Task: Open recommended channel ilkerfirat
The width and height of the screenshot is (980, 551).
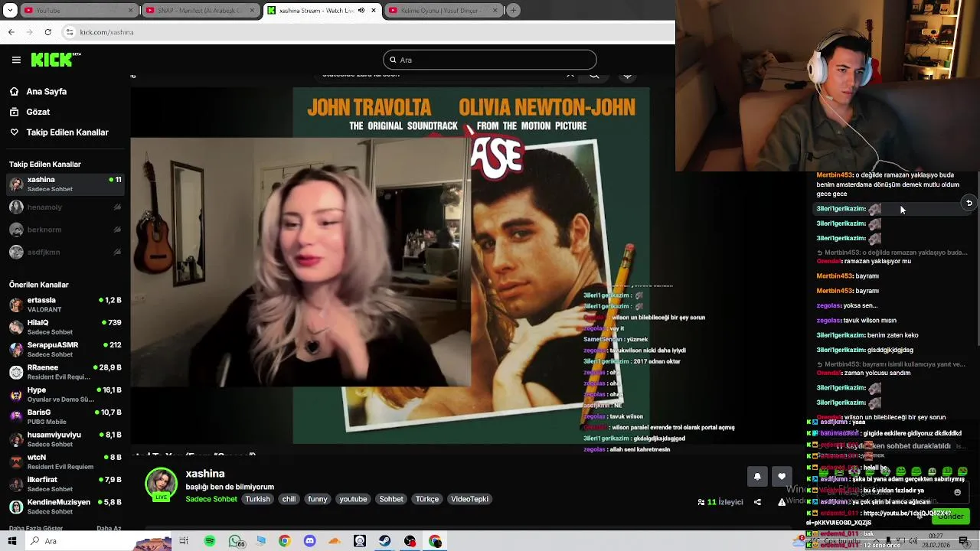Action: [x=65, y=484]
